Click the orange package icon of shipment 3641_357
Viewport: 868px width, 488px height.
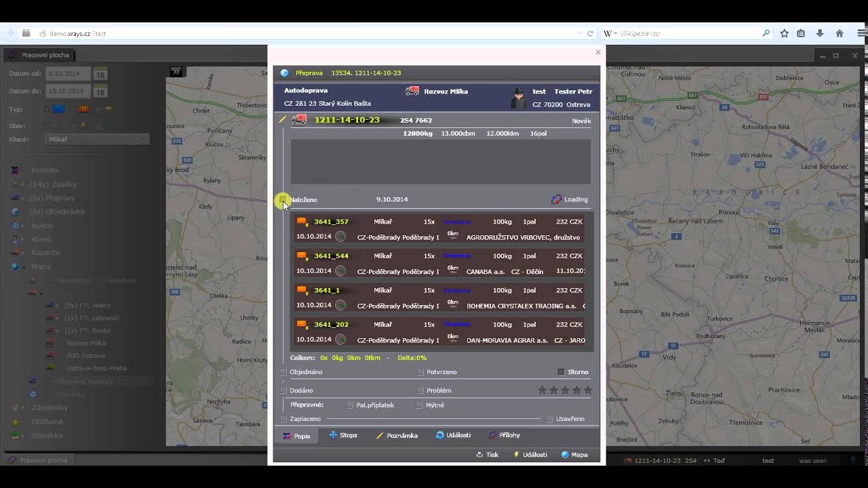click(x=302, y=222)
